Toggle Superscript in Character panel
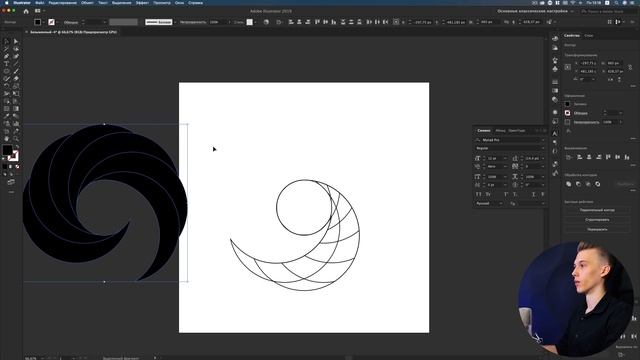The image size is (640, 360). coord(506,194)
